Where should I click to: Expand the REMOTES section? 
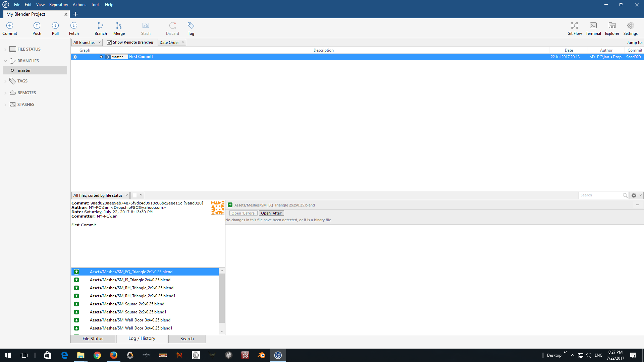[x=5, y=93]
